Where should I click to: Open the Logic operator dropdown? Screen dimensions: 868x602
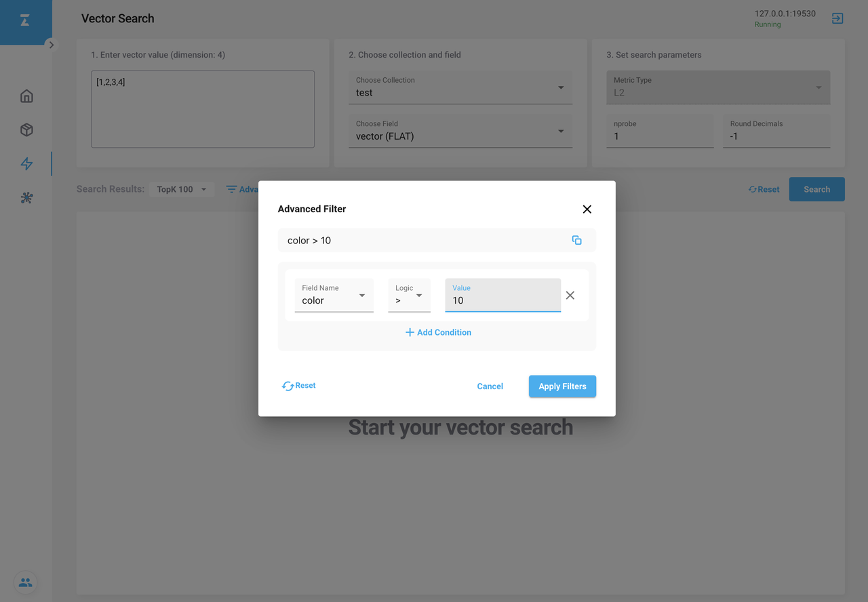(409, 296)
